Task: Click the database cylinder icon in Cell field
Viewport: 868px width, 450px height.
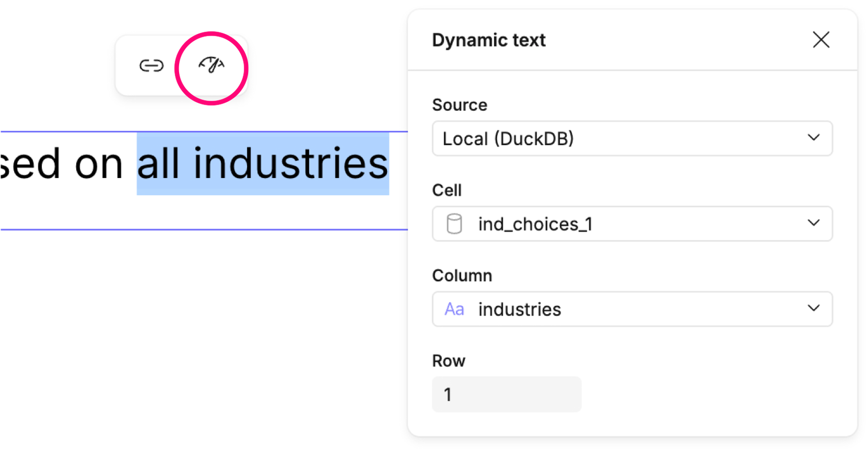Action: pos(454,224)
